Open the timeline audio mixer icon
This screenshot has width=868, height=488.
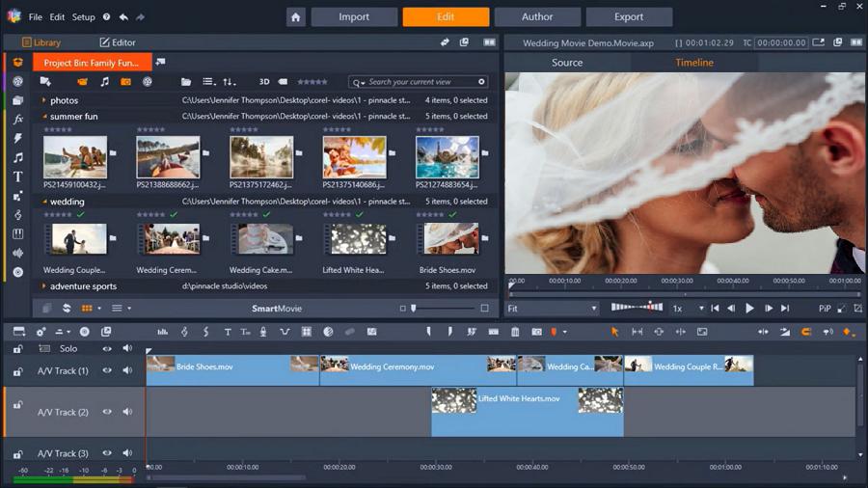coord(163,332)
